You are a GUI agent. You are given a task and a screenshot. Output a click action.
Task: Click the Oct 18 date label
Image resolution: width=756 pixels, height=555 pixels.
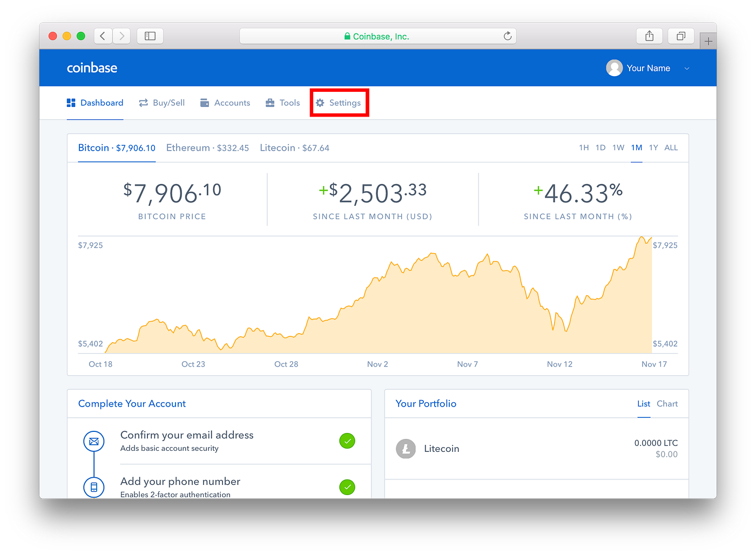coord(100,364)
